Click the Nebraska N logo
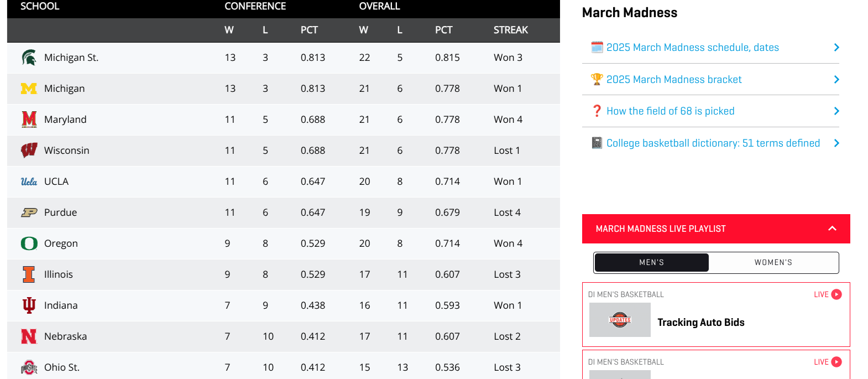The image size is (868, 379). [x=29, y=336]
